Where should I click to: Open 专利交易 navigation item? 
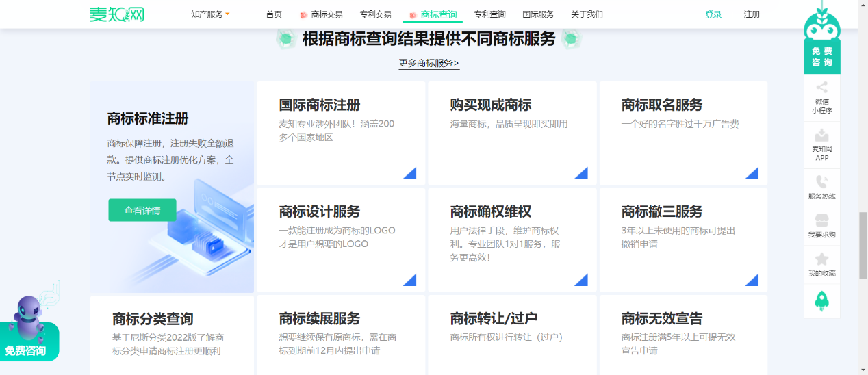376,14
